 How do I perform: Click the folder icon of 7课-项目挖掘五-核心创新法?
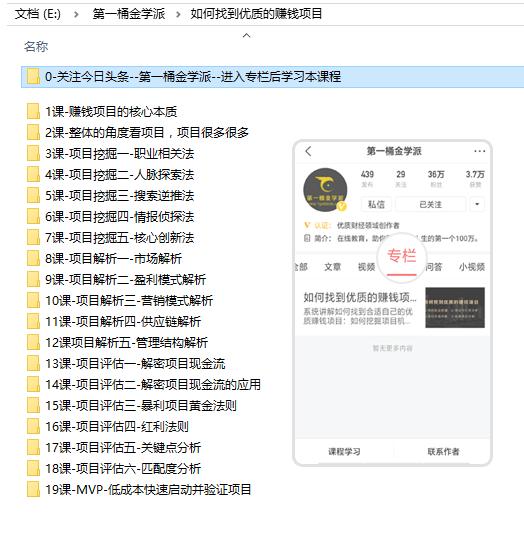tap(33, 238)
